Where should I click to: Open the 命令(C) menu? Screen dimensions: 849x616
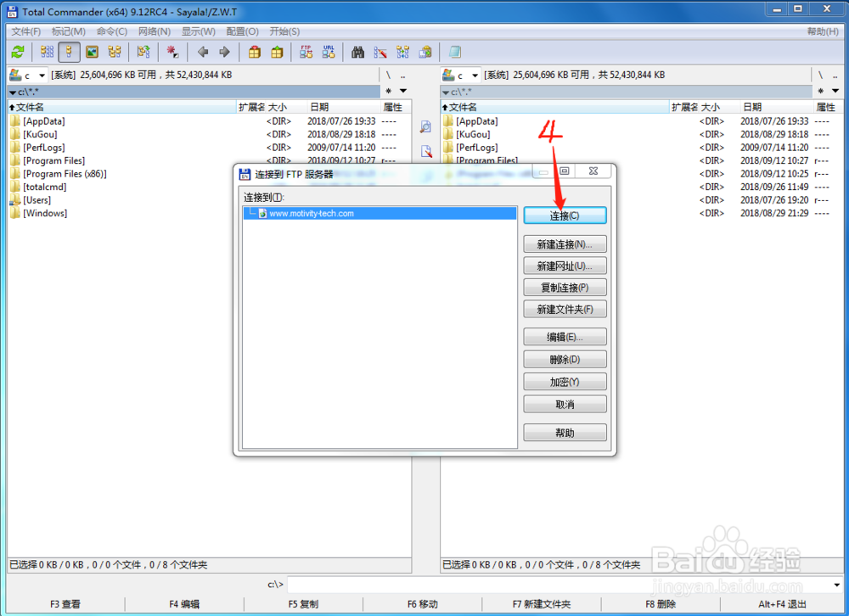[112, 31]
